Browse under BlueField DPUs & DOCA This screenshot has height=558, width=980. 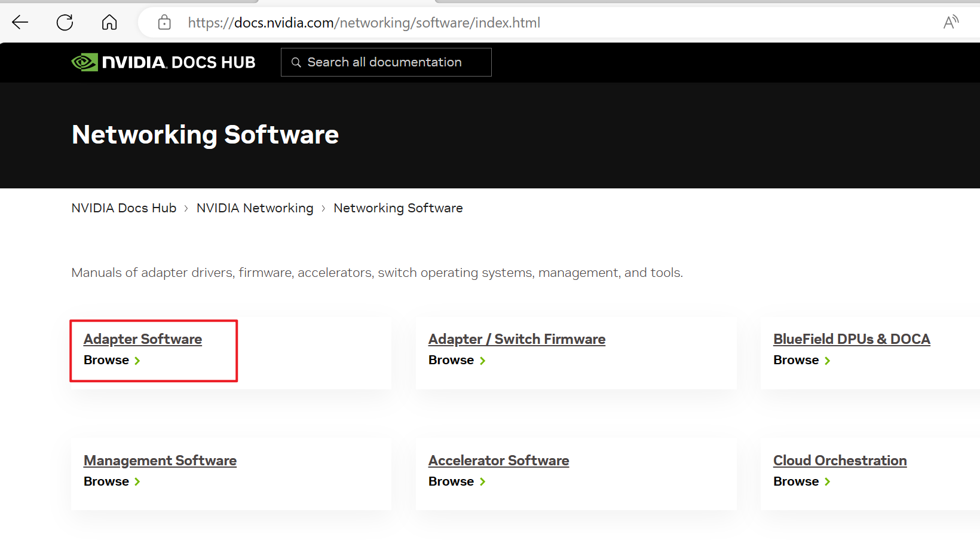796,360
